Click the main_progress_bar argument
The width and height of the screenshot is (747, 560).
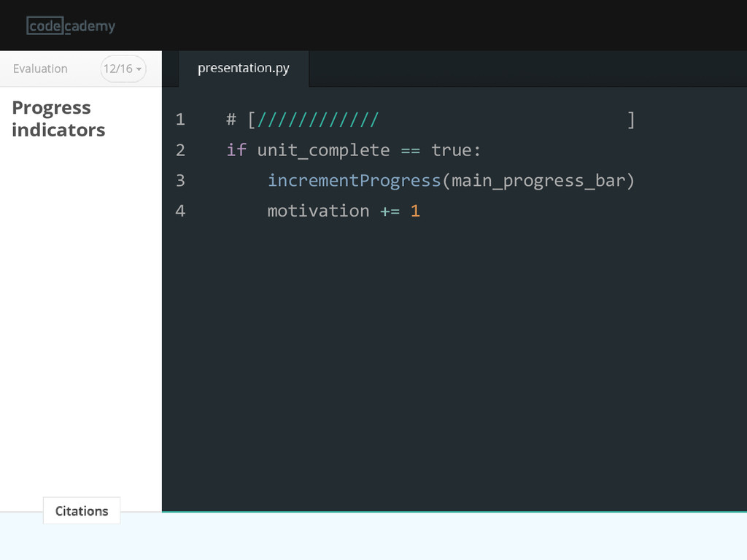538,181
